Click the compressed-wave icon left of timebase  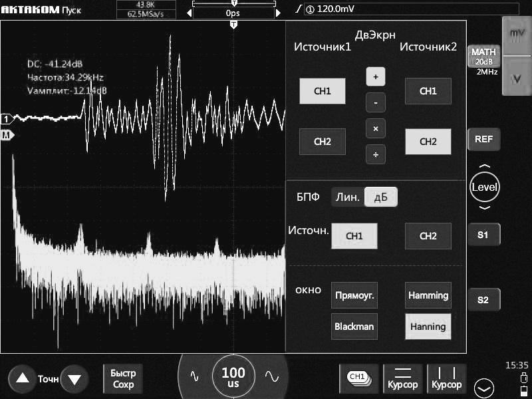(195, 376)
